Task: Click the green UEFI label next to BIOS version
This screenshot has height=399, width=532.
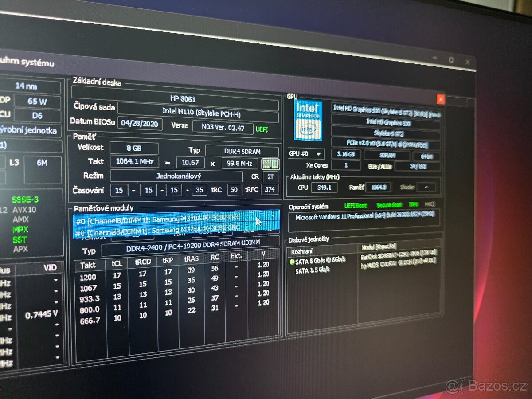Action: pos(262,129)
